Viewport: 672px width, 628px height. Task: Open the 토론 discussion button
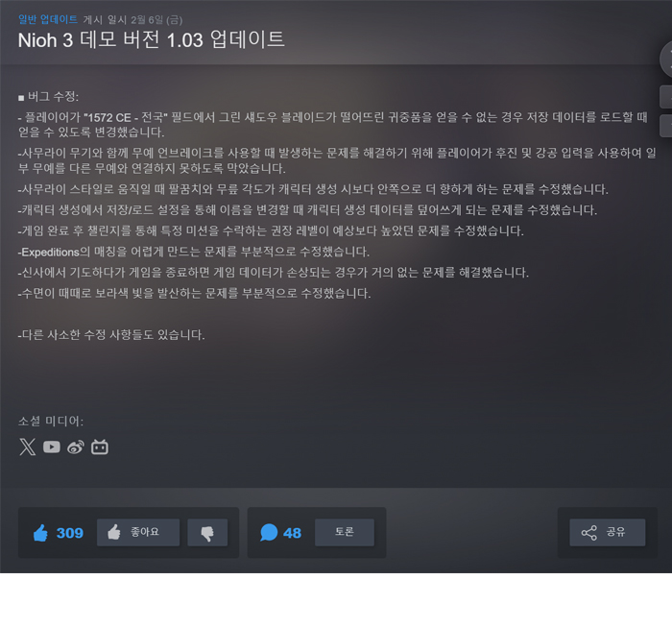click(345, 532)
